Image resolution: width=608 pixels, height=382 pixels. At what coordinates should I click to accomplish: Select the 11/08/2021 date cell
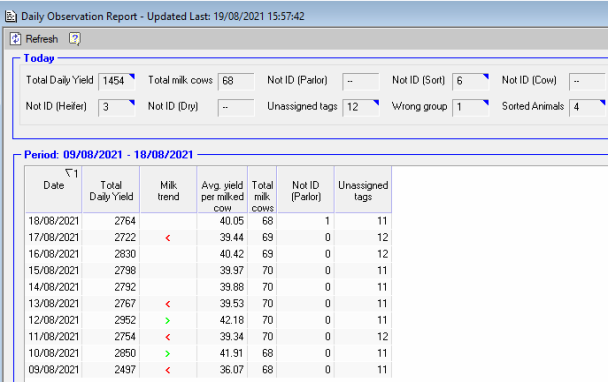pyautogui.click(x=54, y=337)
